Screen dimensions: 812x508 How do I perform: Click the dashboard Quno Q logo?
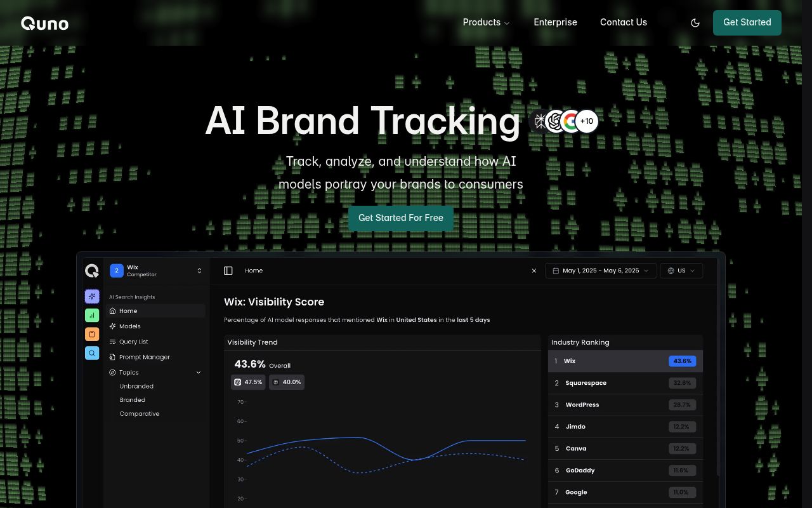click(x=92, y=271)
